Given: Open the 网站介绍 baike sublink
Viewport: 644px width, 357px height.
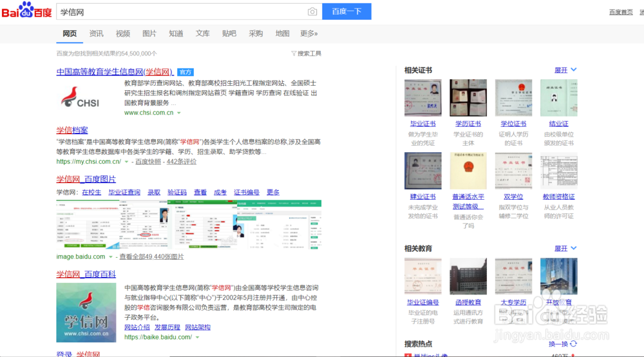Looking at the screenshot, I should click(x=137, y=327).
